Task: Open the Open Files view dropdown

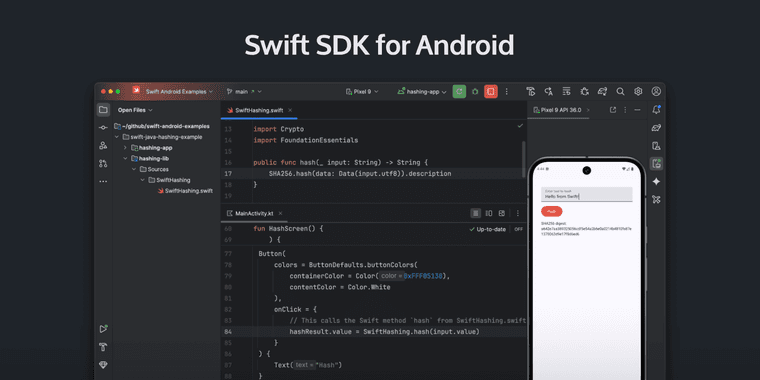Action: 135,110
